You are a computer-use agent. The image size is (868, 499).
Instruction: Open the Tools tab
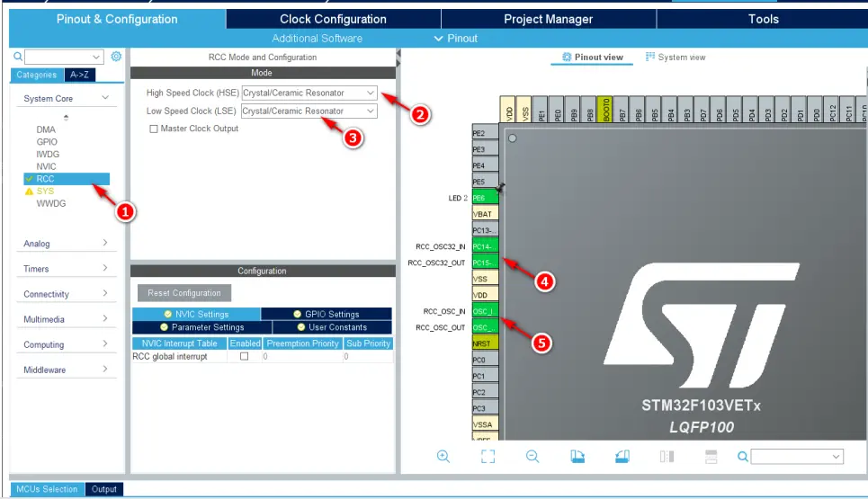763,19
